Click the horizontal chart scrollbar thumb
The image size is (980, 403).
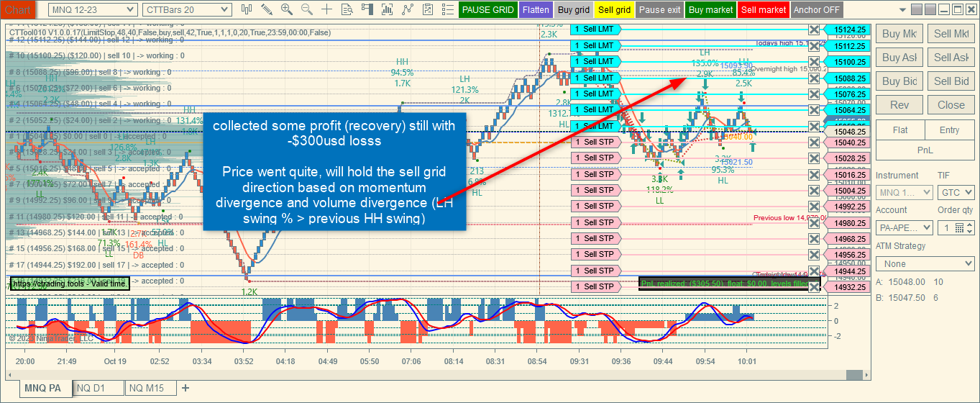pos(854,375)
